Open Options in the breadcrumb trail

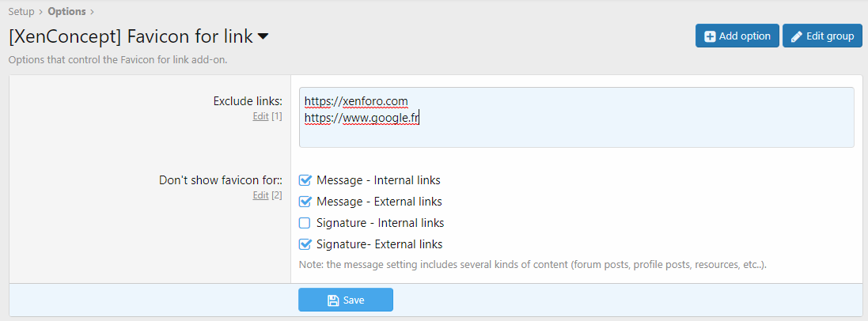(66, 11)
